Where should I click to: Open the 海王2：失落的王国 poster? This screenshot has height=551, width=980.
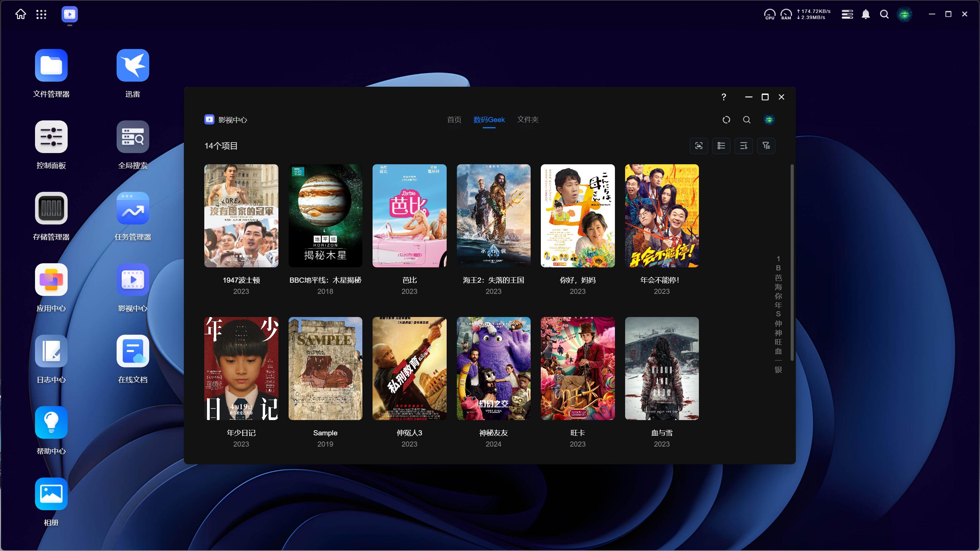coord(494,216)
